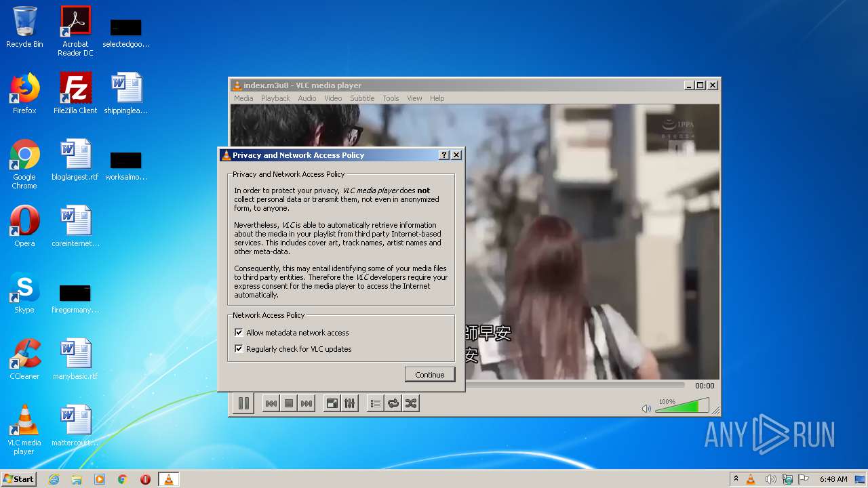
Task: Skip to previous media in VLC
Action: coord(271,403)
